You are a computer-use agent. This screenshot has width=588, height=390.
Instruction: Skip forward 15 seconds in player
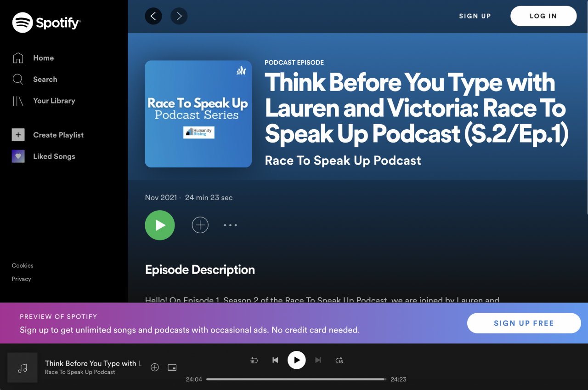coord(339,361)
